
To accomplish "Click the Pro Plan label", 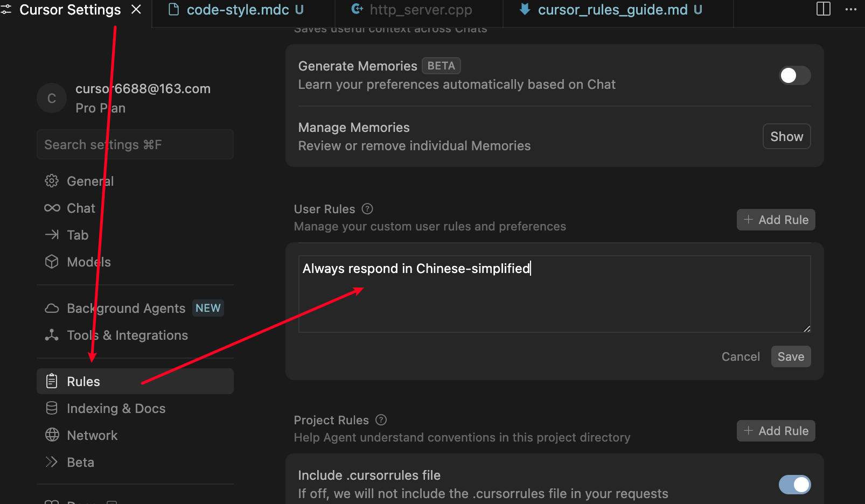I will [100, 108].
